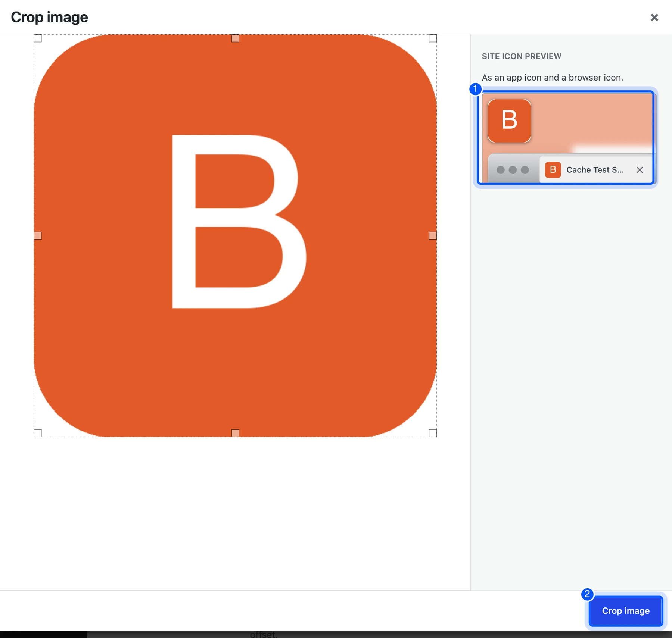Click the Crop image dialog title
The image size is (672, 638).
point(49,17)
